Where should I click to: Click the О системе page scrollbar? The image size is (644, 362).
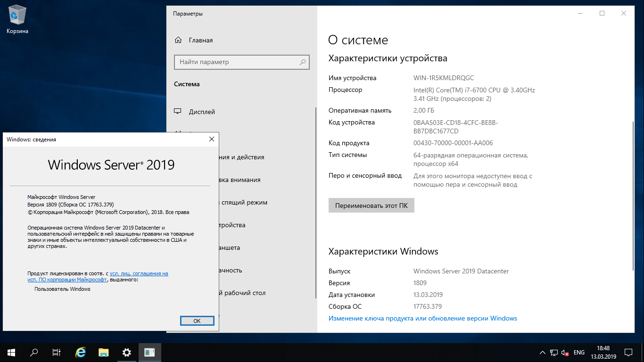click(x=633, y=195)
